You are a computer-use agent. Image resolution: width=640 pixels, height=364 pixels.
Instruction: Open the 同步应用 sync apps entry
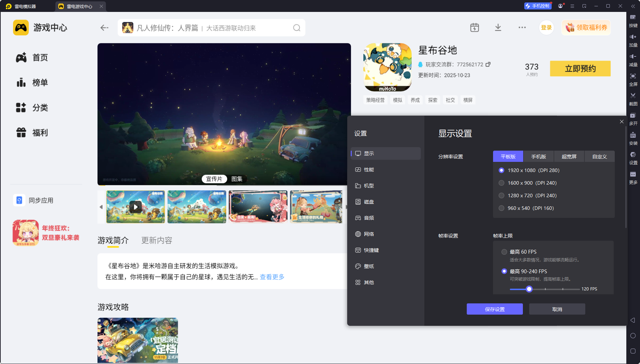click(x=34, y=200)
